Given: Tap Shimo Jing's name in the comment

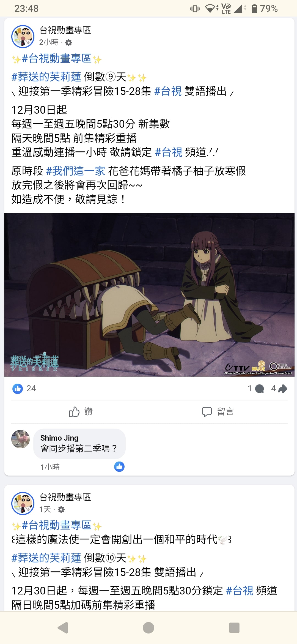Looking at the screenshot, I should click(59, 438).
